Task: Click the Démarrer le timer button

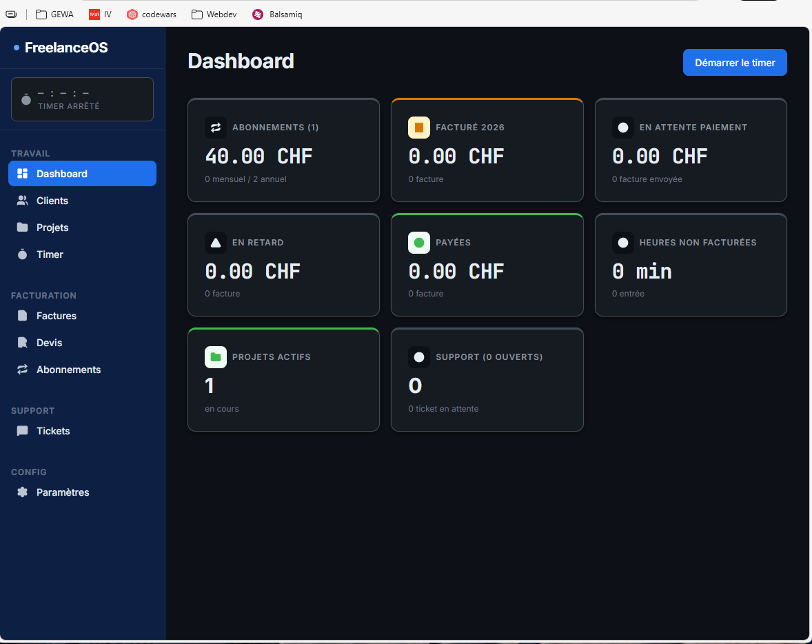Action: tap(734, 62)
